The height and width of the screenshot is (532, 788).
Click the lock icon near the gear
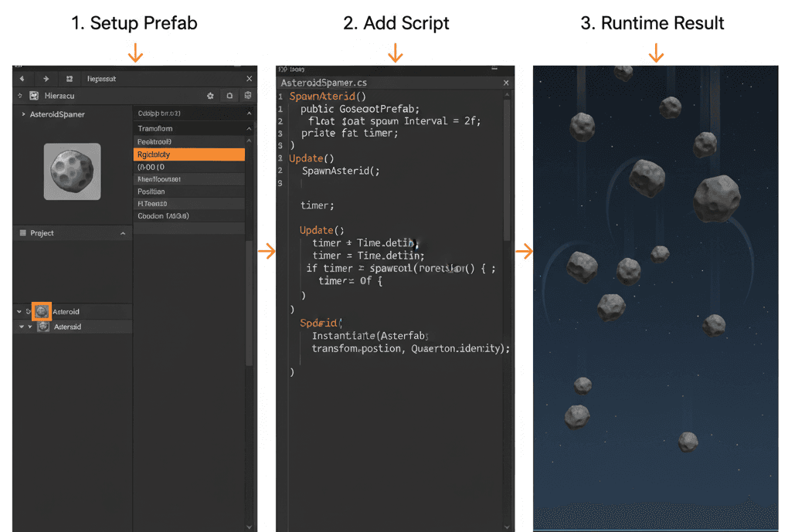pos(229,96)
